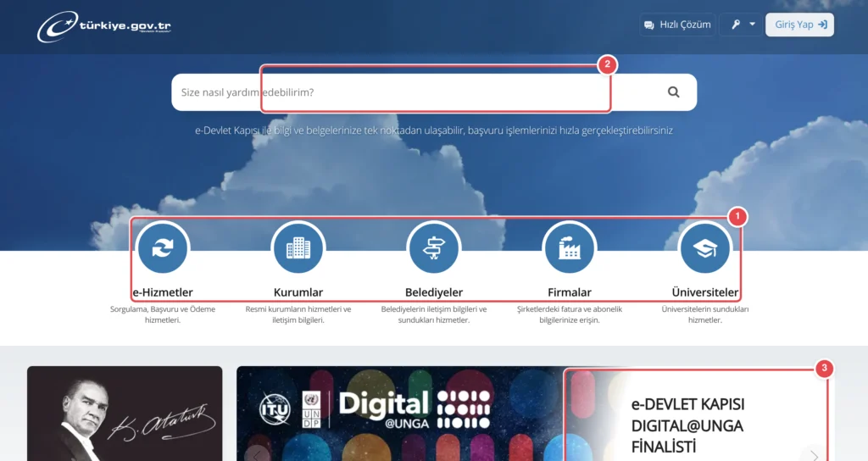Click 'Belediyelerin iletişim bilgileri ve sundukları hizmetler' text
868x461 pixels.
(434, 314)
